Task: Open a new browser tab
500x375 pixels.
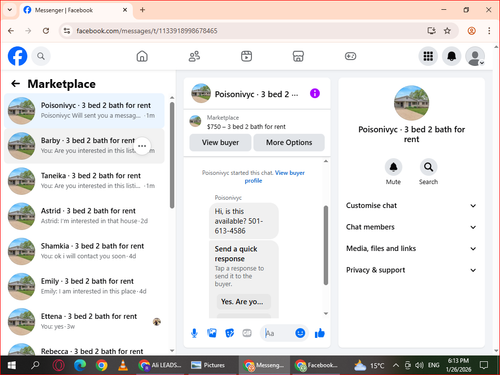Action: click(142, 10)
